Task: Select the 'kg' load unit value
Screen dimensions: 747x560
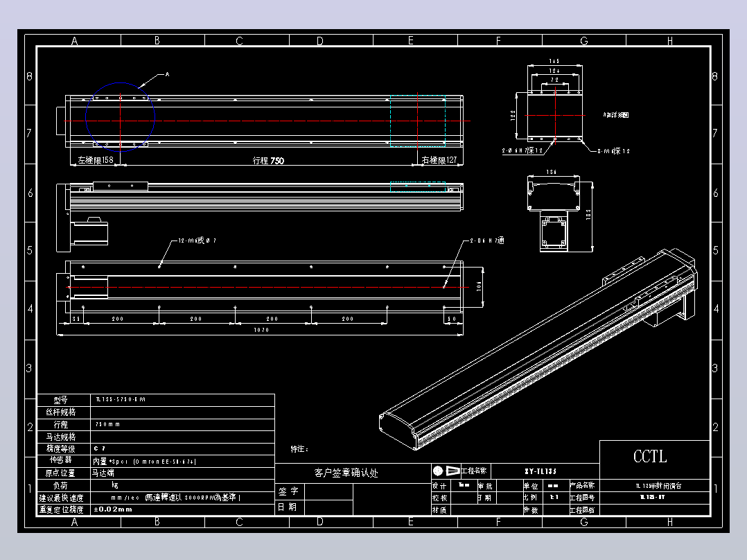Action: point(115,484)
